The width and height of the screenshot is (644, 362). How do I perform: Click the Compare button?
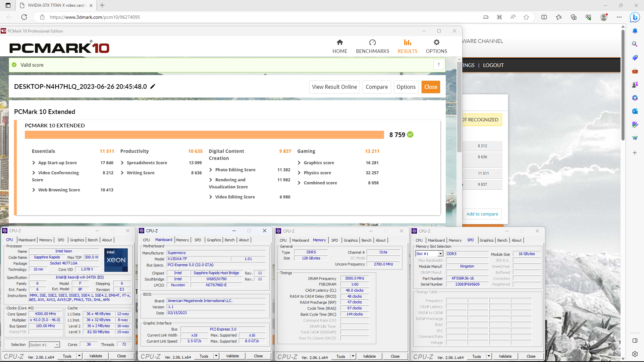point(377,87)
